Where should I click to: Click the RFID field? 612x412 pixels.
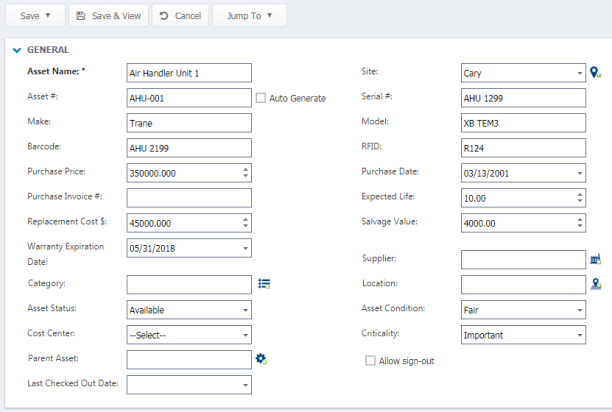(x=523, y=148)
